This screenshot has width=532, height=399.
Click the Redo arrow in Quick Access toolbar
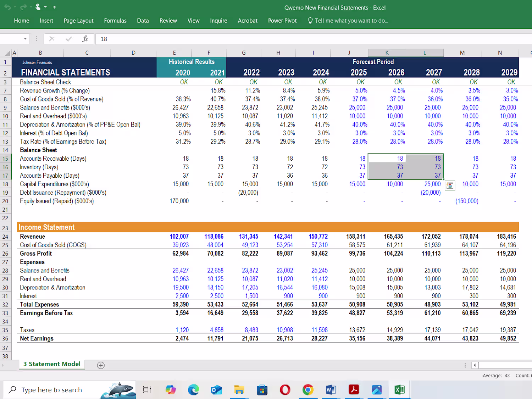pos(23,7)
